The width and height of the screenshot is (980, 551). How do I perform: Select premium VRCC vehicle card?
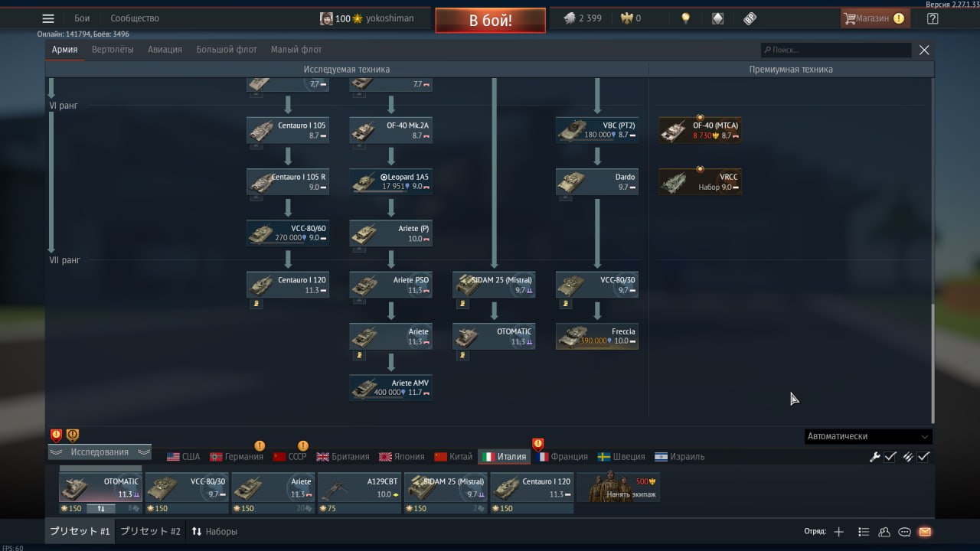pyautogui.click(x=701, y=181)
